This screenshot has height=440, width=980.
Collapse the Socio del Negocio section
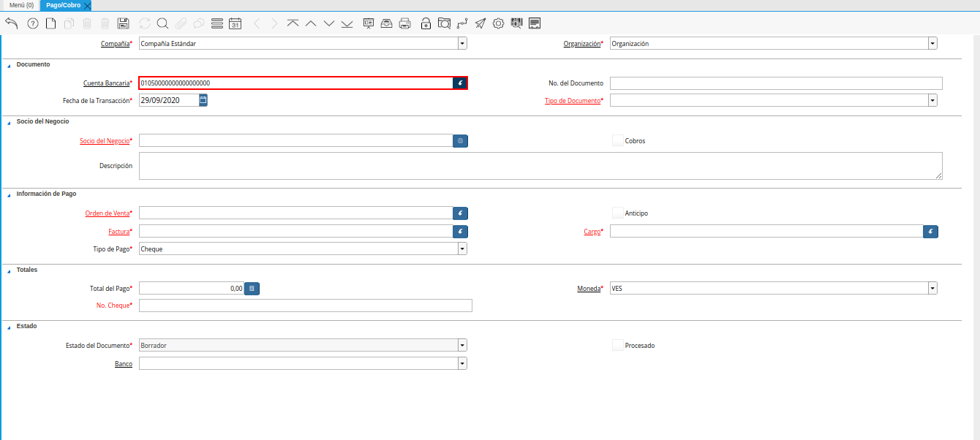pyautogui.click(x=9, y=122)
